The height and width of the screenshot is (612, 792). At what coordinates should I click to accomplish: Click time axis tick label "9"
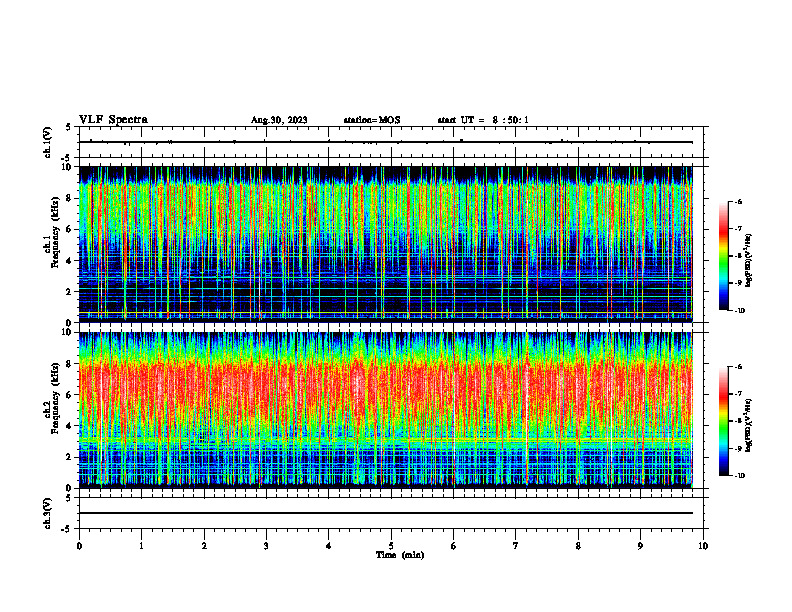[x=640, y=546]
